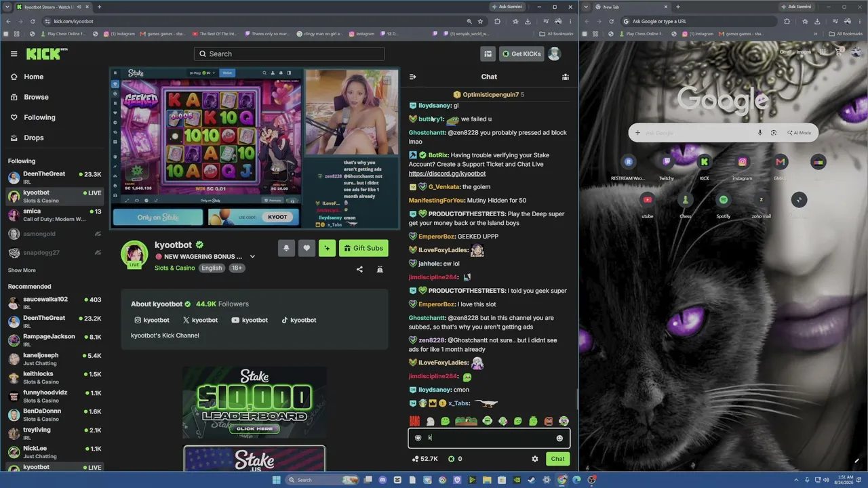Click the KICKs balance icon showing 0
The width and height of the screenshot is (868, 488).
click(451, 459)
